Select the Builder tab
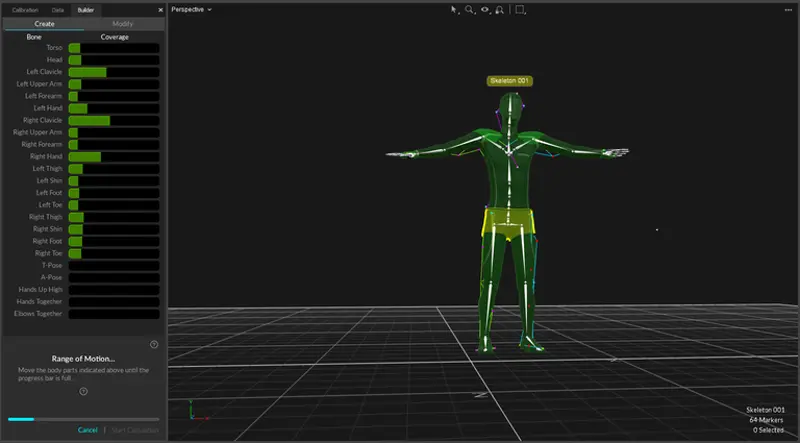 coord(86,9)
